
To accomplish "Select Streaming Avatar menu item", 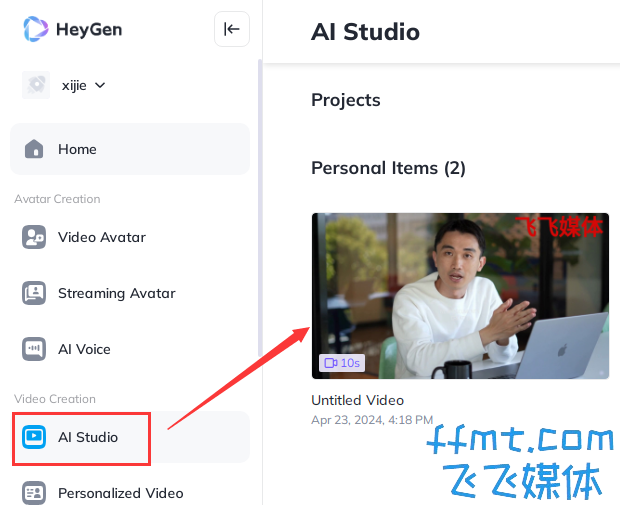I will click(x=130, y=293).
